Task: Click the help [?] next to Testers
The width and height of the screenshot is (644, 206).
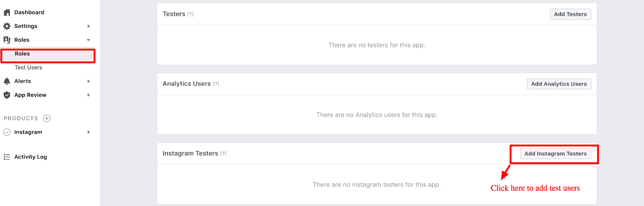Action: coord(190,14)
